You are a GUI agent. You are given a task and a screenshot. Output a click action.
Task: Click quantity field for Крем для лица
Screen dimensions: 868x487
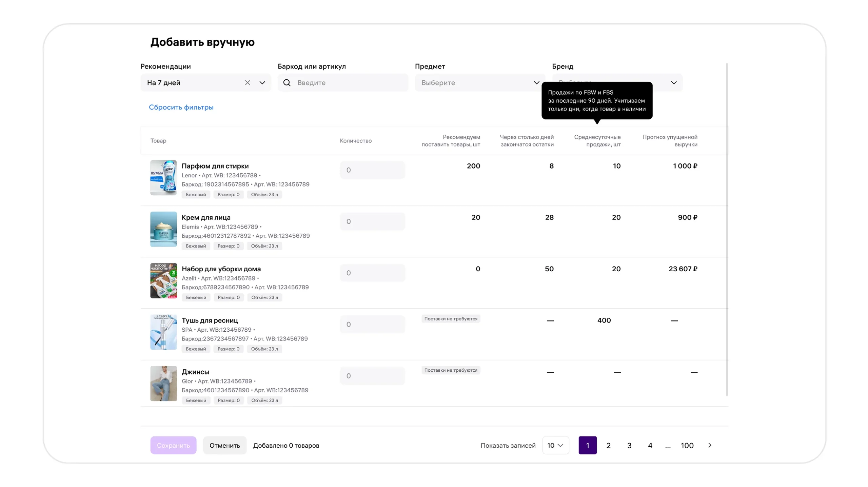point(372,221)
